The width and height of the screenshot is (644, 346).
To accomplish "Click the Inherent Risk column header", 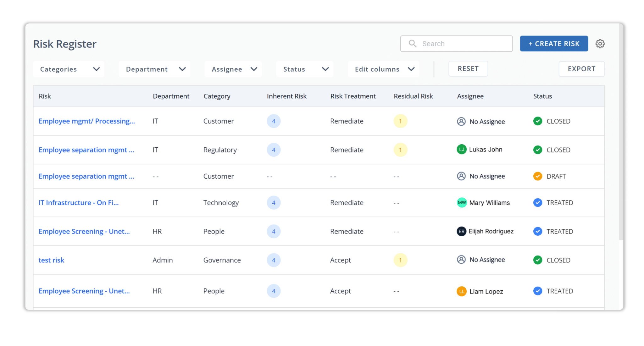I will tap(286, 96).
